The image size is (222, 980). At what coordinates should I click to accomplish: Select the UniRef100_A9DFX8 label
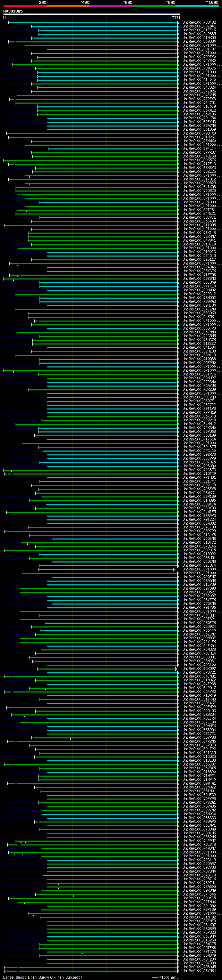[x=199, y=133]
